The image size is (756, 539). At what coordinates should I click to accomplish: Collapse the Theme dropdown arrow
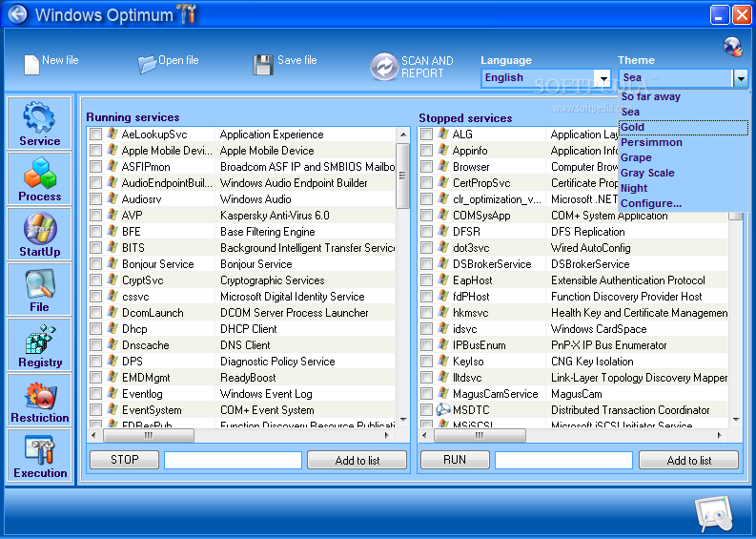point(740,77)
